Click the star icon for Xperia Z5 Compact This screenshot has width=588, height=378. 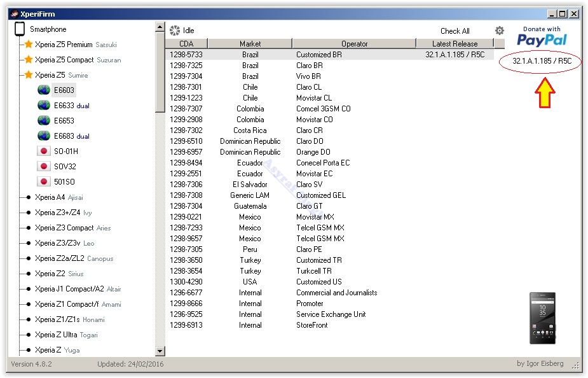point(29,60)
